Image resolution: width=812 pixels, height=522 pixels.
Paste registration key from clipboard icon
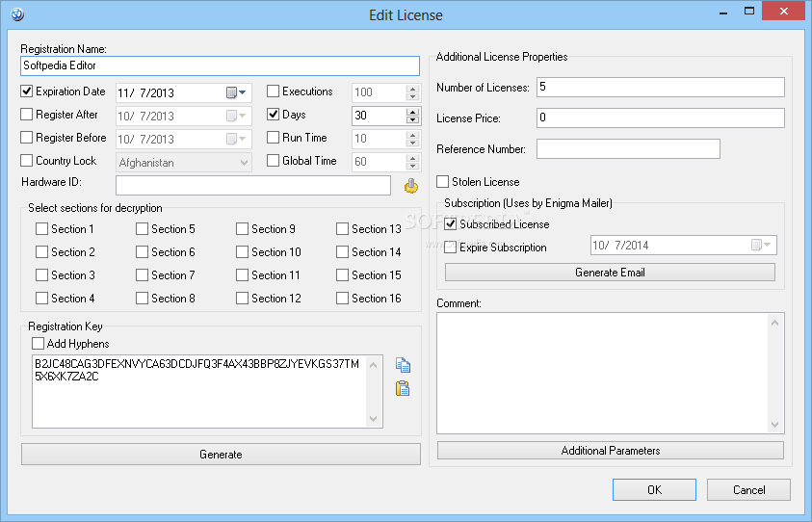tap(403, 389)
